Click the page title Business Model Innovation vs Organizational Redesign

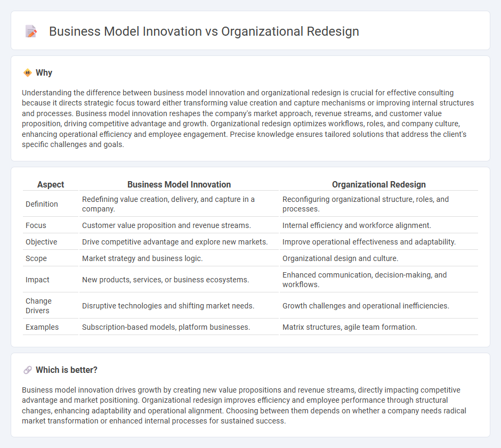(204, 31)
